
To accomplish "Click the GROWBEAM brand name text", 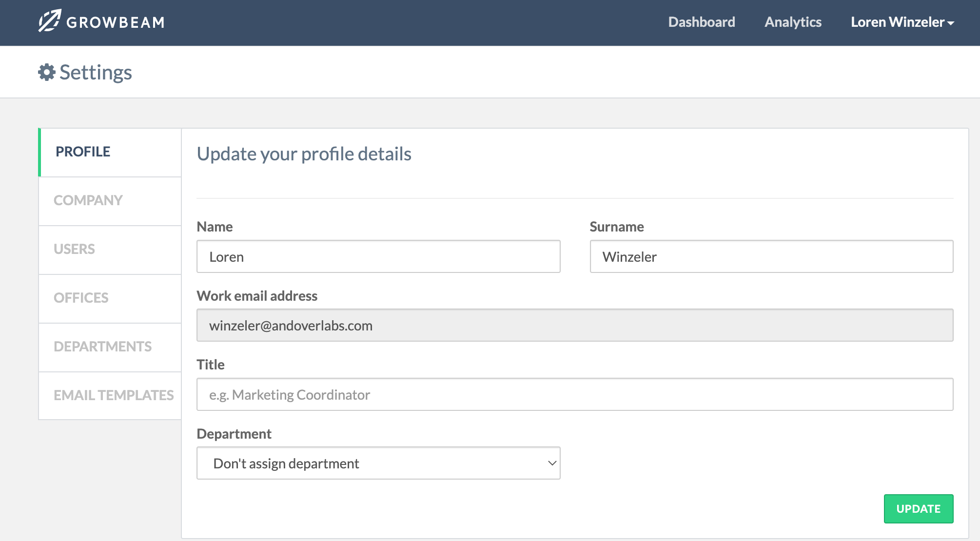I will point(116,22).
